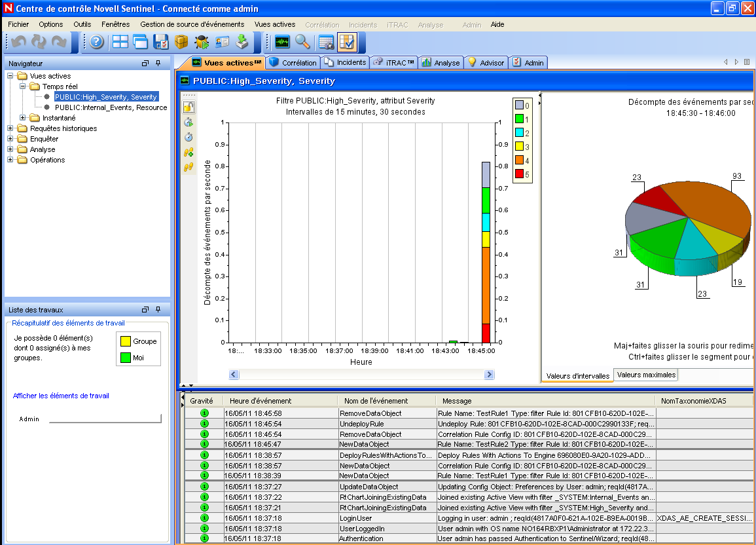Click severity 5 red legend swatch
This screenshot has height=545, width=756.
519,174
